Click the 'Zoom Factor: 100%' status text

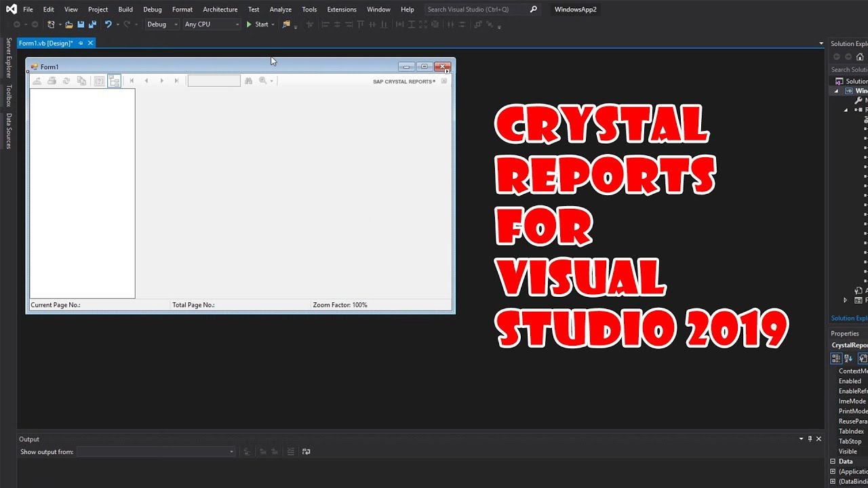coord(340,305)
